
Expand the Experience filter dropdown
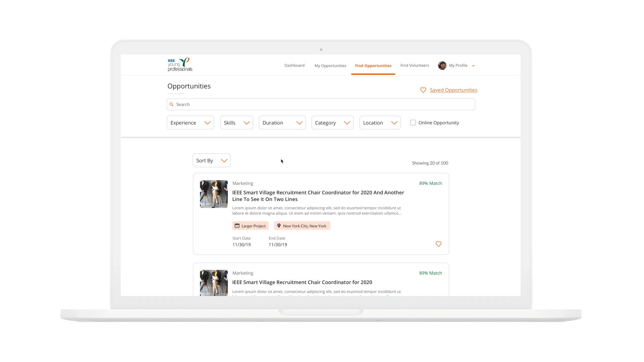190,123
